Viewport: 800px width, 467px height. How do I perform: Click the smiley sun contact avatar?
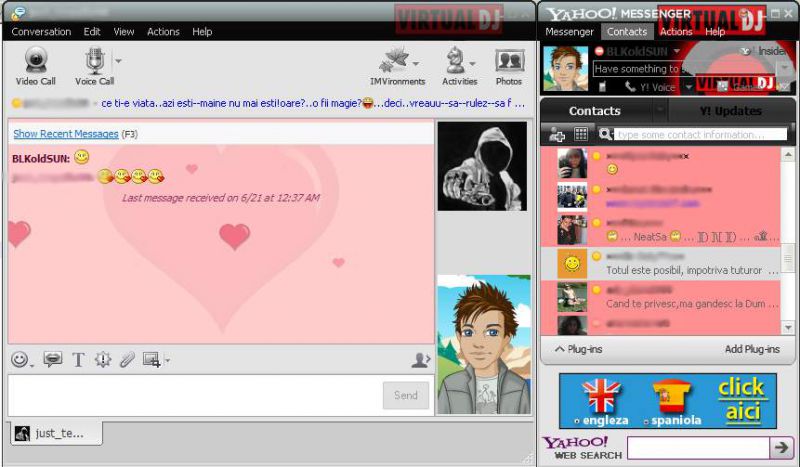572,263
